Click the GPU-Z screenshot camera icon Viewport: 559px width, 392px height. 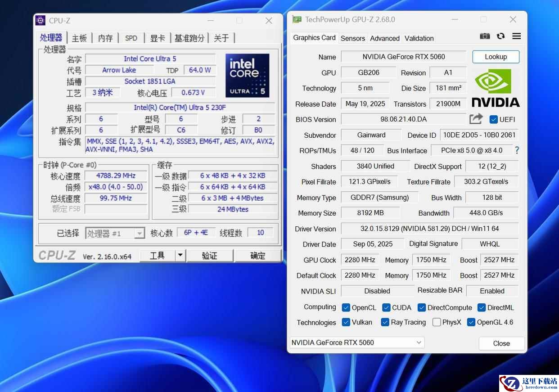pyautogui.click(x=485, y=36)
